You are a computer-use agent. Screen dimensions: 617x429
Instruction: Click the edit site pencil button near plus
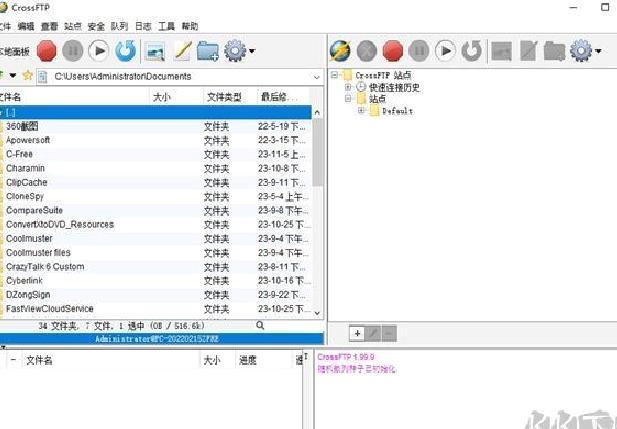(x=373, y=333)
